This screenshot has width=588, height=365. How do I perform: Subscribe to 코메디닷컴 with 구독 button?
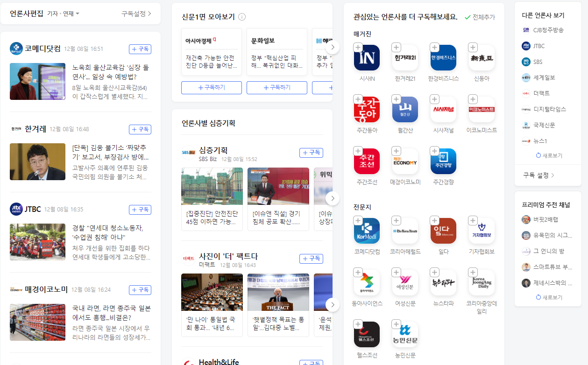tap(140, 49)
